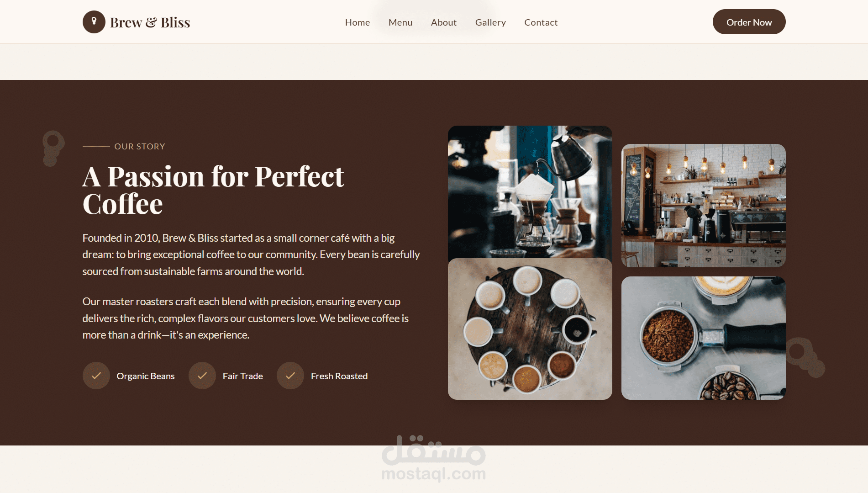Open the Gallery navigation link
This screenshot has width=868, height=493.
tap(490, 22)
